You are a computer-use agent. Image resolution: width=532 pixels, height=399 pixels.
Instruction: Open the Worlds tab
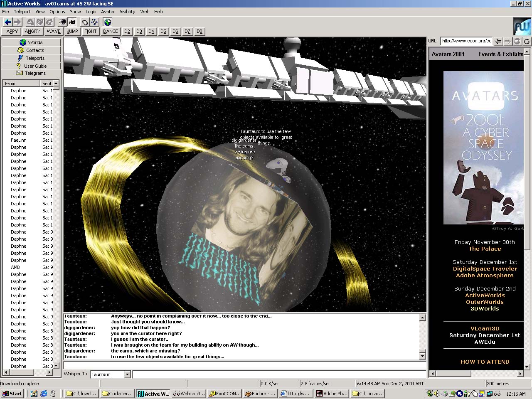(31, 42)
